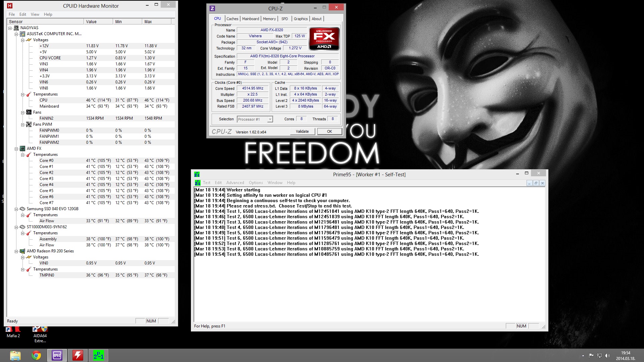Click the Sensor column header

pos(45,21)
